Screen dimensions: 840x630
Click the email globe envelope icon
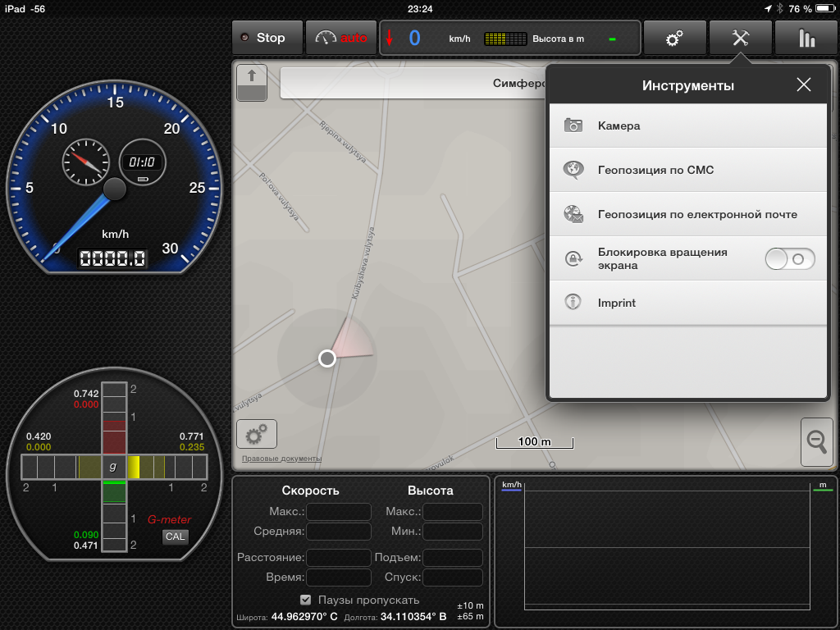[573, 214]
